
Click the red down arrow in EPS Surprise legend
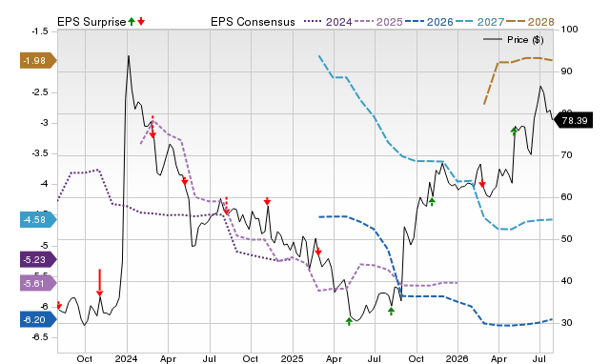pyautogui.click(x=141, y=21)
